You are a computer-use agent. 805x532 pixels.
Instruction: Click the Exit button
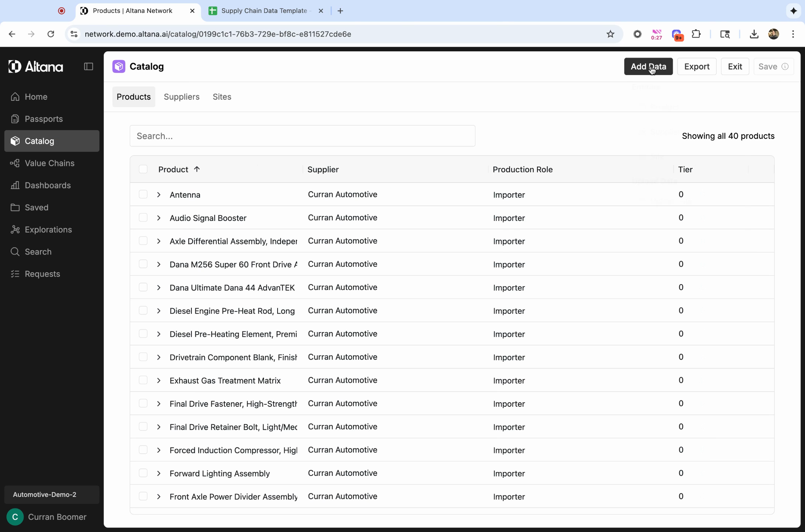(x=734, y=66)
